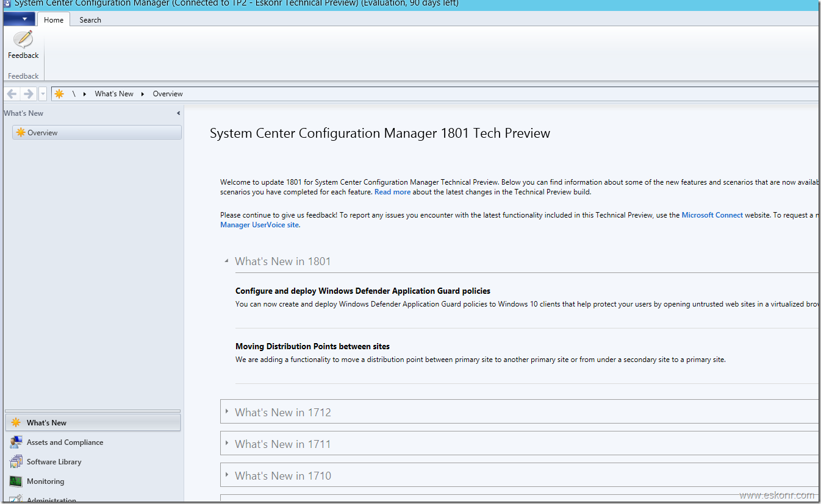
Task: Click the What's New navigation pane header
Action: [x=24, y=113]
